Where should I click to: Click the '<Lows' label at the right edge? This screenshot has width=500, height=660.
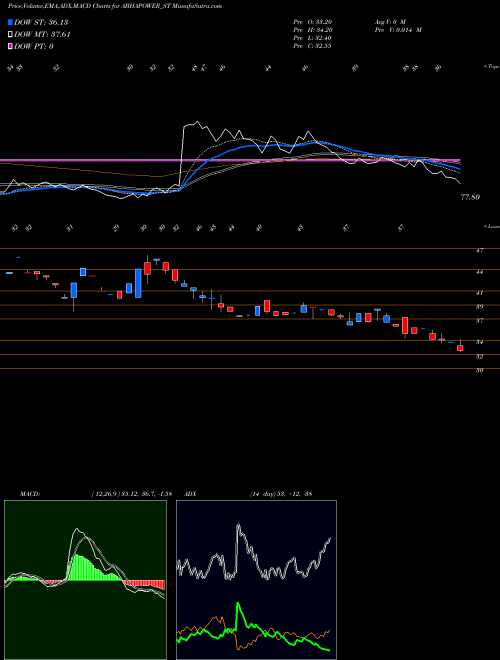491,226
